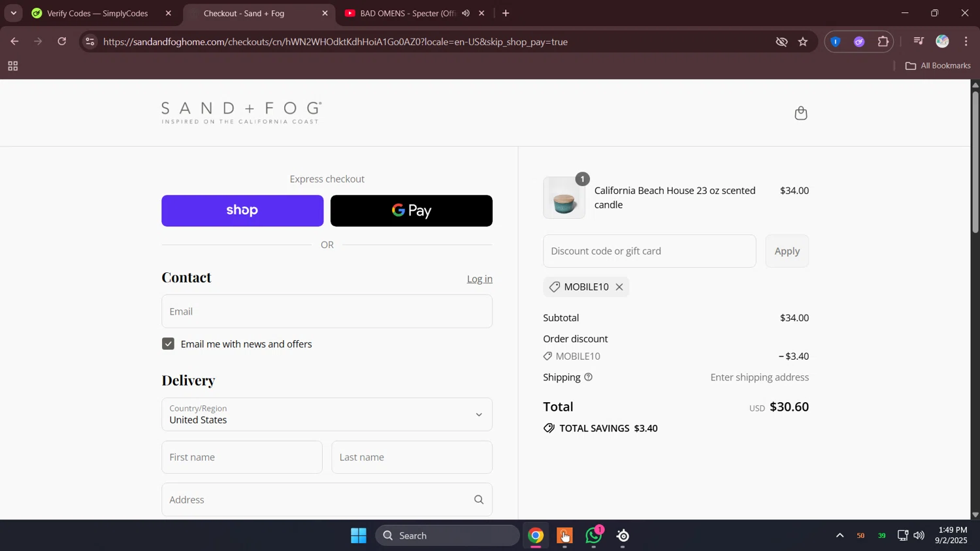
Task: Reload the checkout page
Action: point(62,42)
